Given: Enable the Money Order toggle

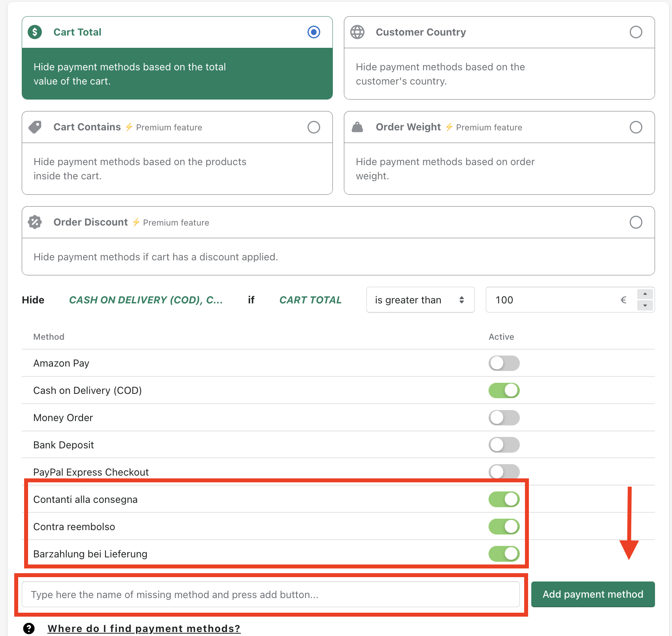Looking at the screenshot, I should point(504,418).
